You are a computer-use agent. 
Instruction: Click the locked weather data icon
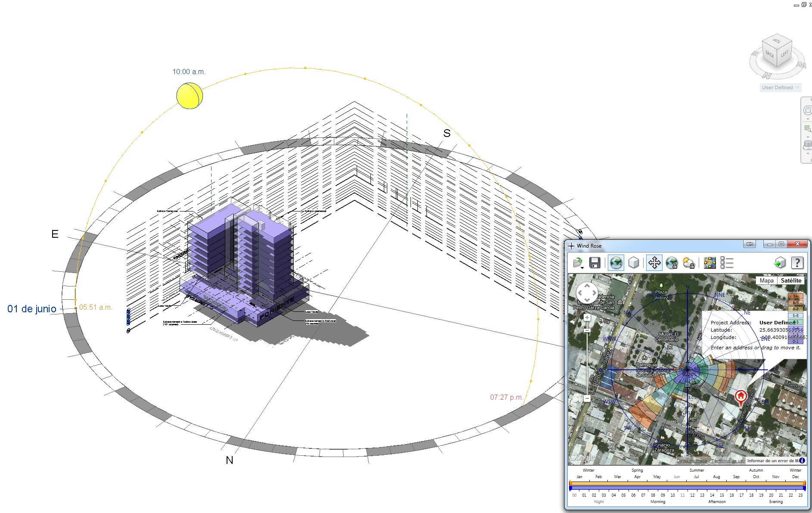(688, 263)
